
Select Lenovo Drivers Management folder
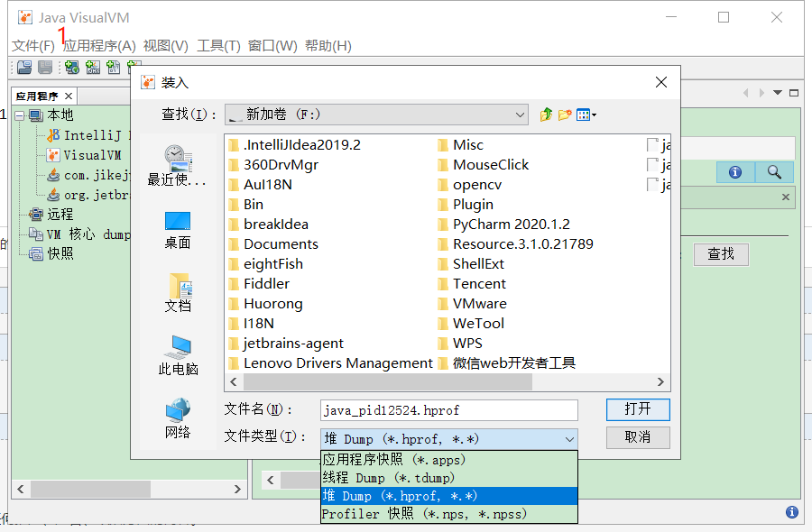331,363
